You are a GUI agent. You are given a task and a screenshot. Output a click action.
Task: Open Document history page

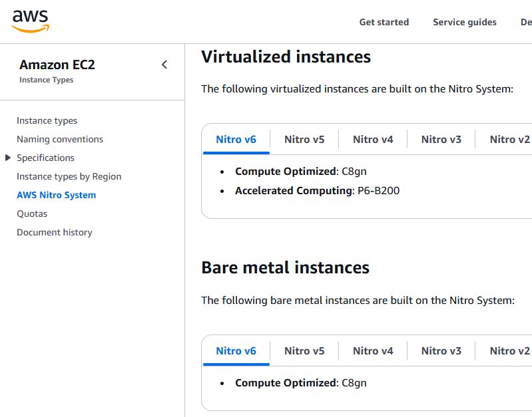pyautogui.click(x=55, y=233)
